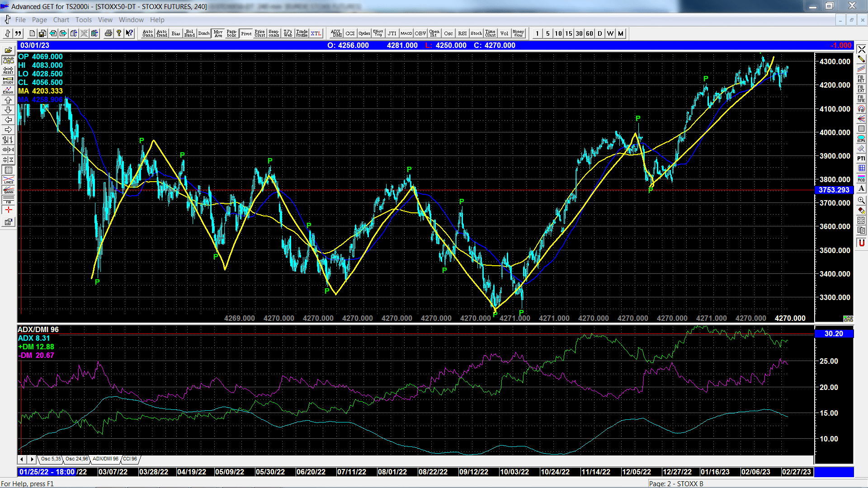The height and width of the screenshot is (488, 868).
Task: Select the LINES drawing tool
Action: coord(8,180)
